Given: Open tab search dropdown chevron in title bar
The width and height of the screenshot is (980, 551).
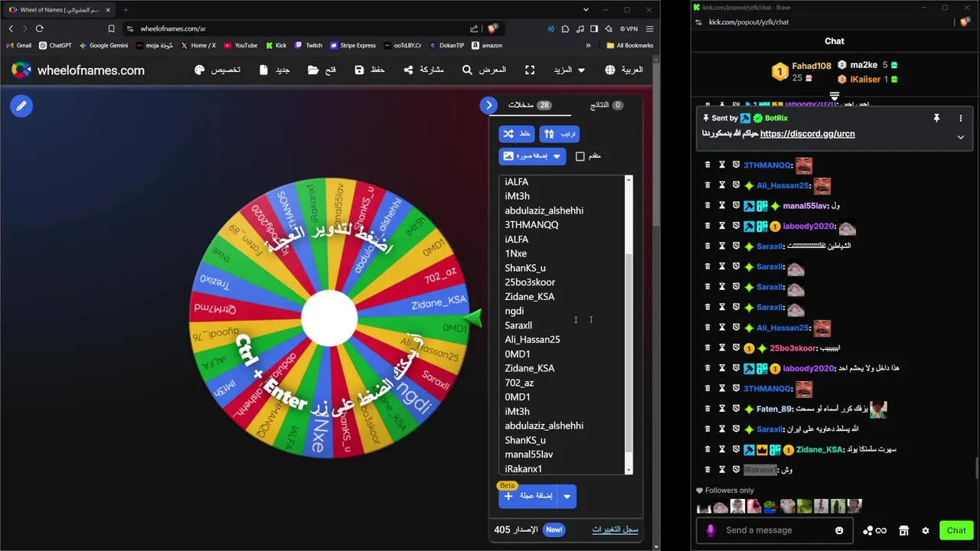Looking at the screenshot, I should tap(586, 10).
